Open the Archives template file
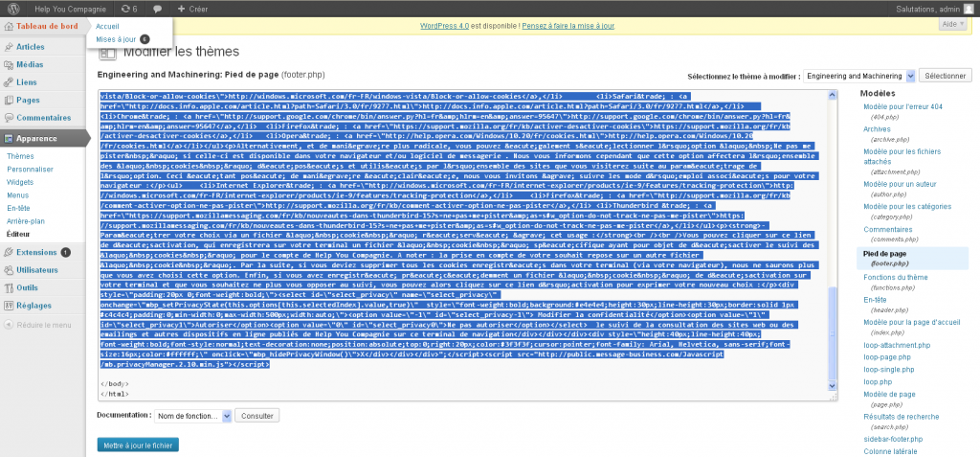 [x=877, y=129]
